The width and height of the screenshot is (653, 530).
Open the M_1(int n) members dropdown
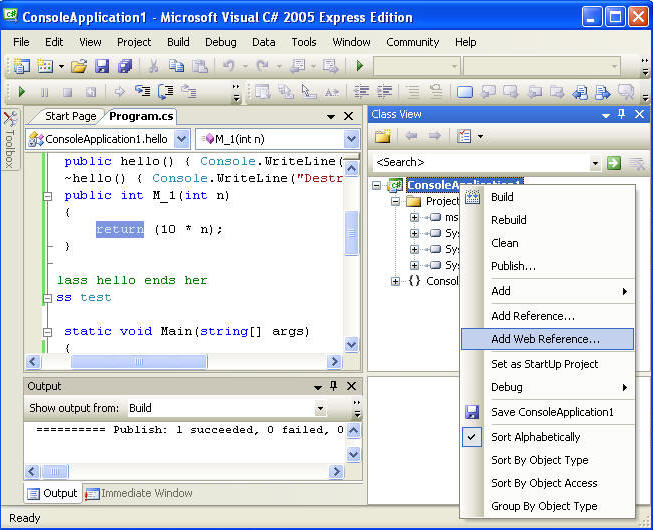[x=350, y=139]
